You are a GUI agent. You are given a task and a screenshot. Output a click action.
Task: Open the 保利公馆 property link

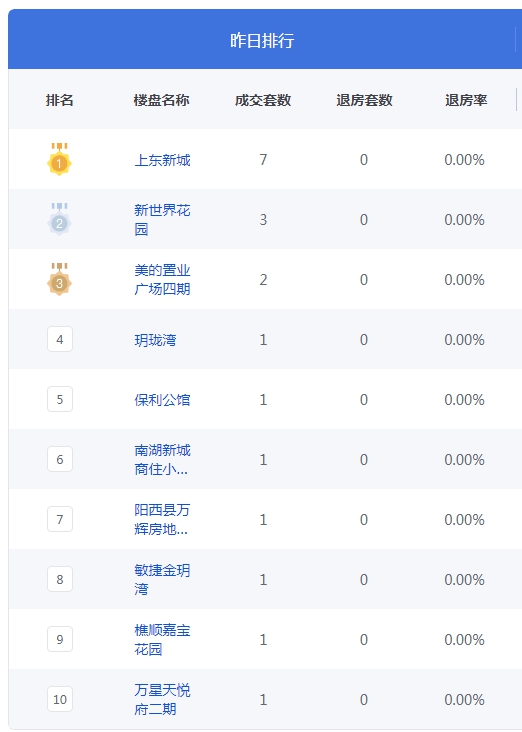[162, 400]
